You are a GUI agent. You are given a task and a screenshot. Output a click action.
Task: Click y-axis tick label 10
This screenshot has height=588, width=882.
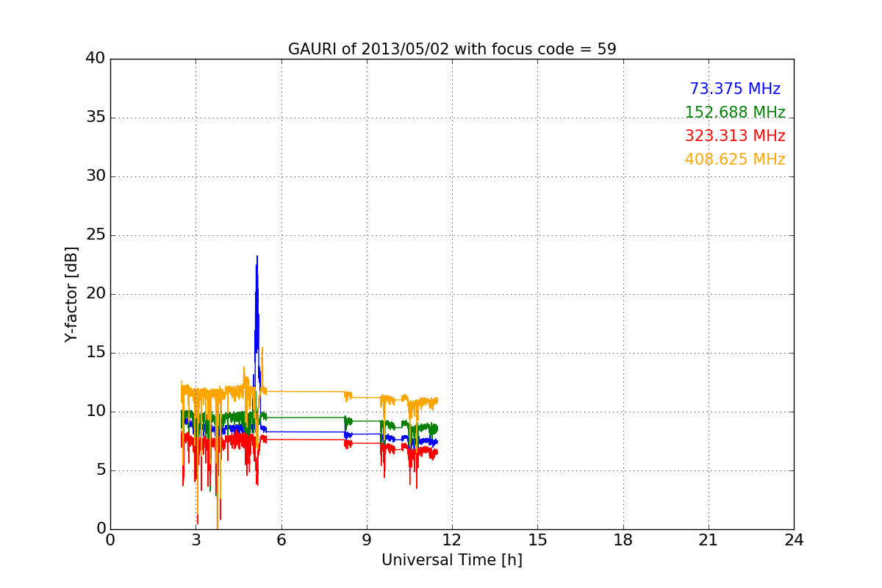coord(96,412)
